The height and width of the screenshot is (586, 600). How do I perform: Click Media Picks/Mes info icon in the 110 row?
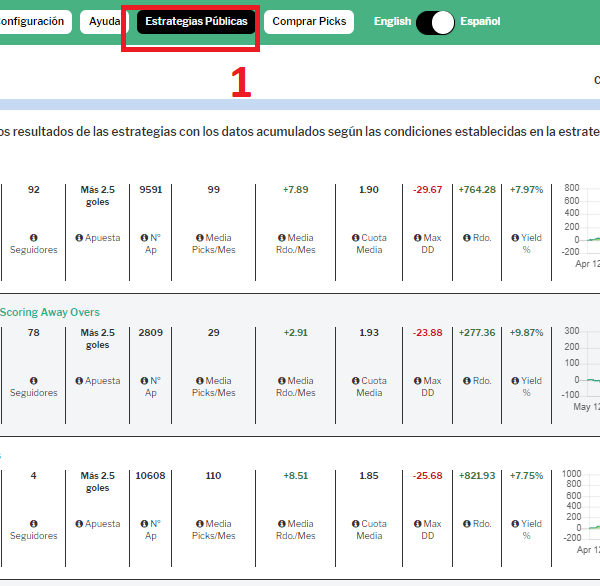point(199,524)
